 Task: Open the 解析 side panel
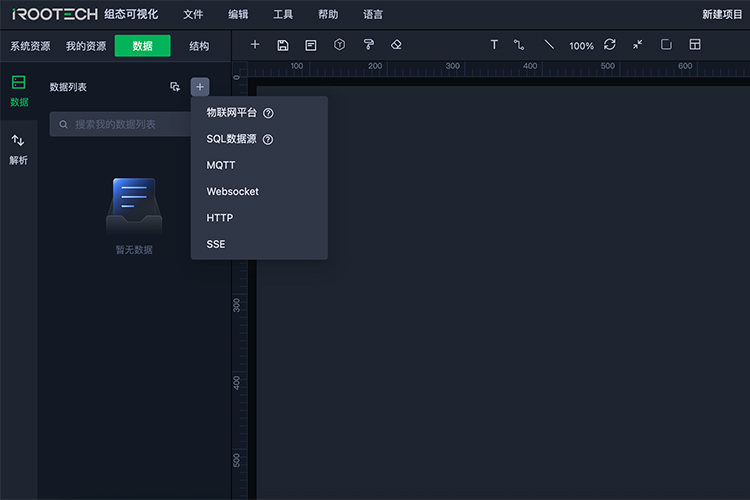pos(18,149)
